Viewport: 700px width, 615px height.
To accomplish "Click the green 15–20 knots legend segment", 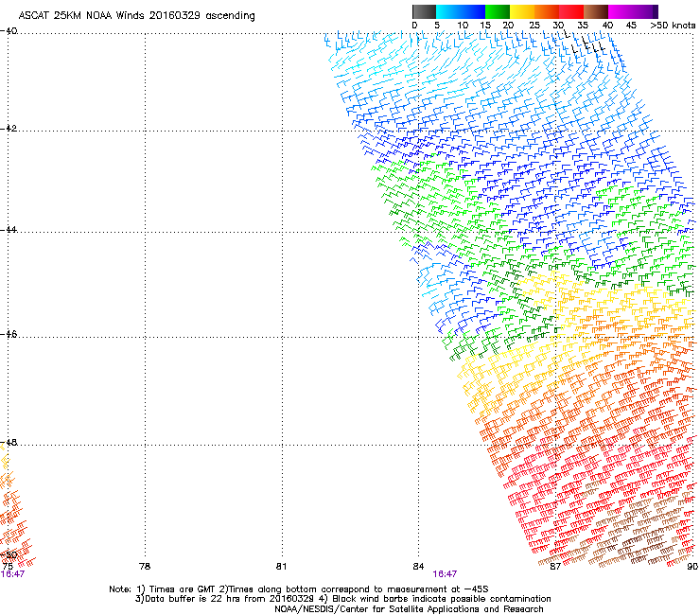I will [498, 11].
